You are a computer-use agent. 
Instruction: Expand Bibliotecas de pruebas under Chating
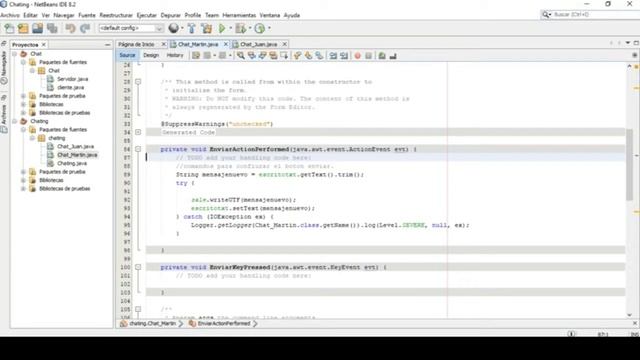[23, 189]
